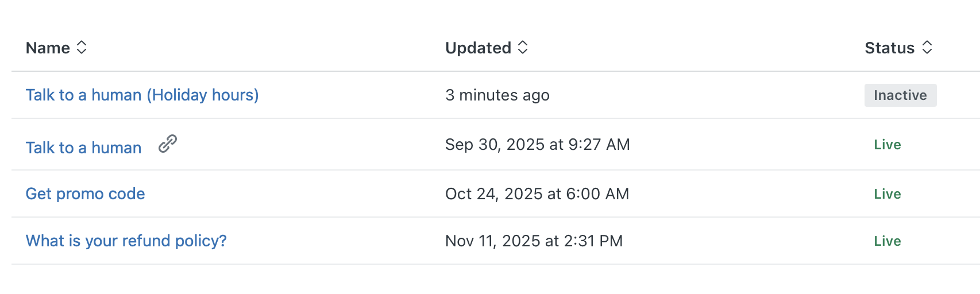Click the sort arrows beside Name
This screenshot has width=980, height=294.
point(82,48)
